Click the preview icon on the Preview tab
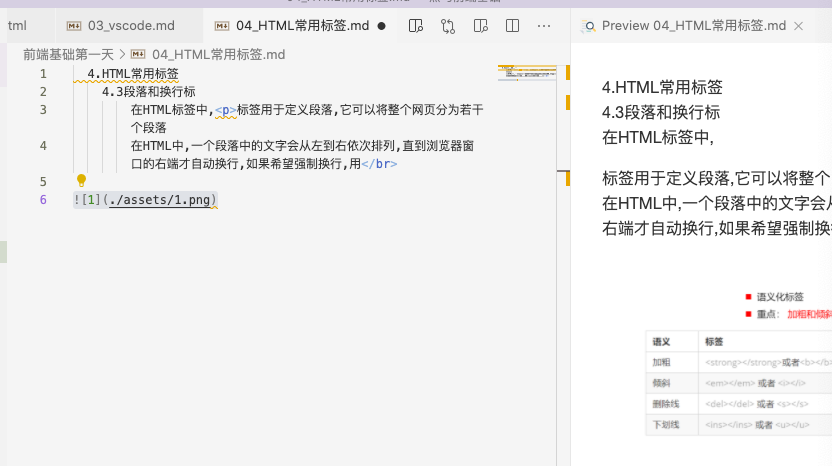832x466 pixels. 588,26
